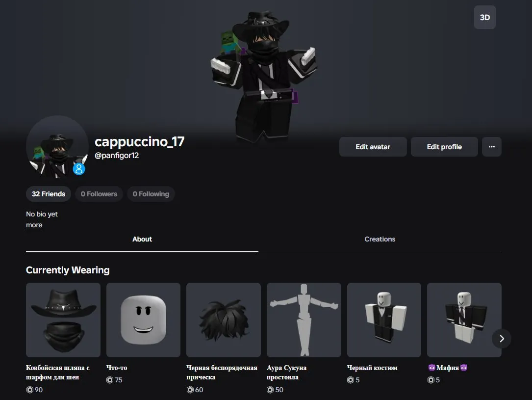Click the 'Currently Wearing' heading
The image size is (532, 400).
(x=68, y=270)
